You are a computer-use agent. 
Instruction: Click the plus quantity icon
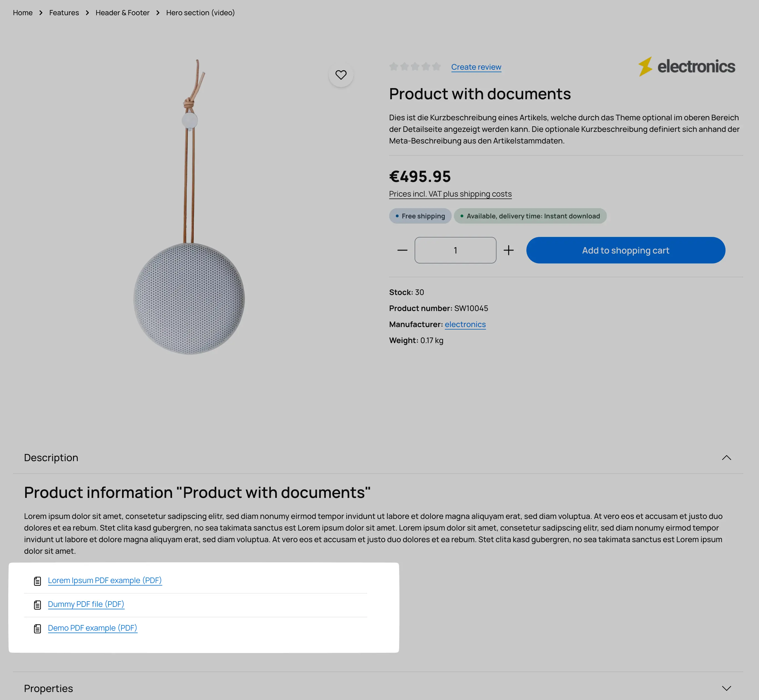pyautogui.click(x=508, y=250)
